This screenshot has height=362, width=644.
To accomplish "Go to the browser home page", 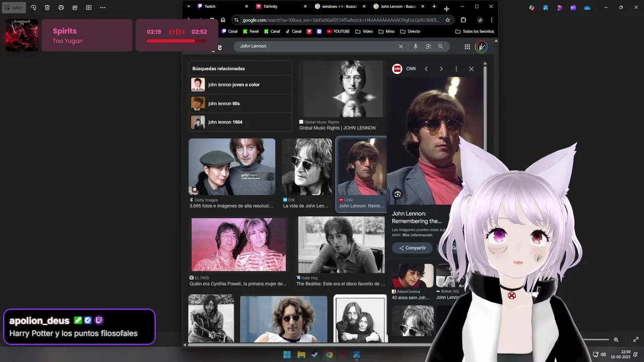I will click(x=223, y=20).
